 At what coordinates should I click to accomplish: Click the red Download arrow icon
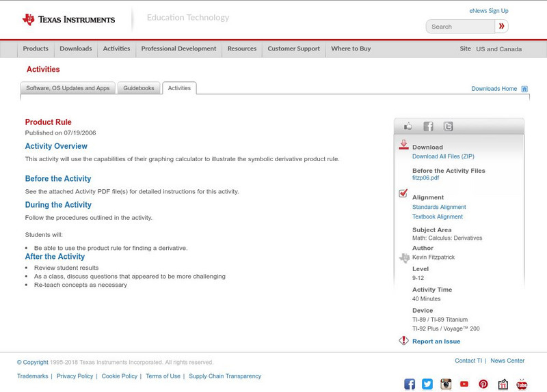pos(403,145)
